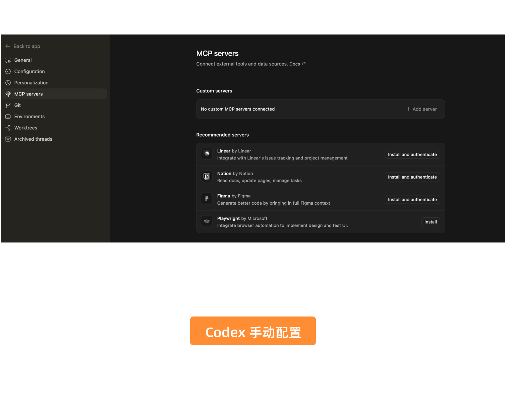Install and authenticate the Notion server
This screenshot has height=420, width=505.
(x=412, y=177)
